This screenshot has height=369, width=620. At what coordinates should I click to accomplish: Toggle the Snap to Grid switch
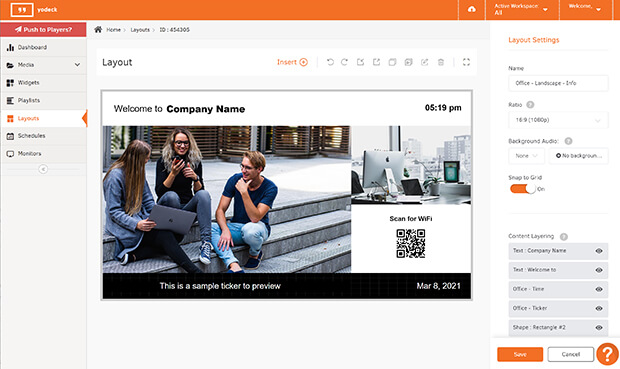click(x=523, y=189)
